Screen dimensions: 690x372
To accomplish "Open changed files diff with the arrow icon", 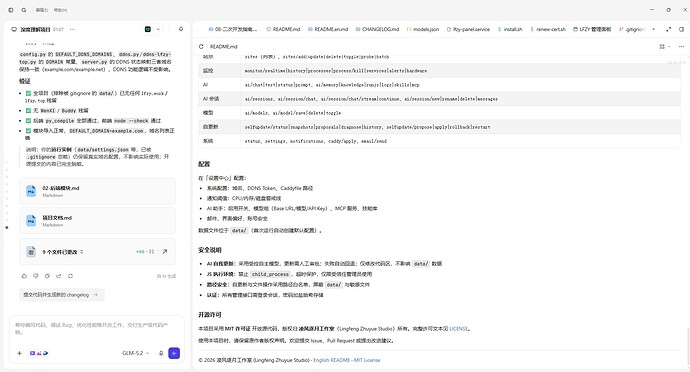I will click(x=165, y=251).
